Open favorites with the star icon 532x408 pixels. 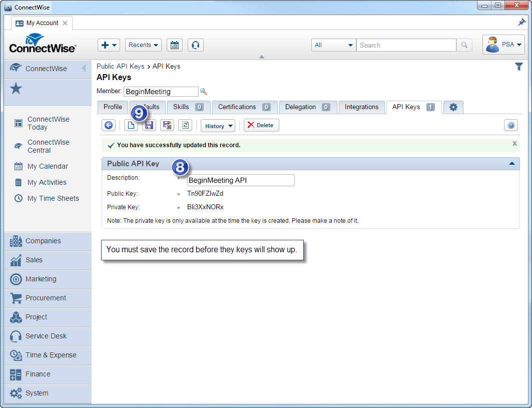click(16, 89)
